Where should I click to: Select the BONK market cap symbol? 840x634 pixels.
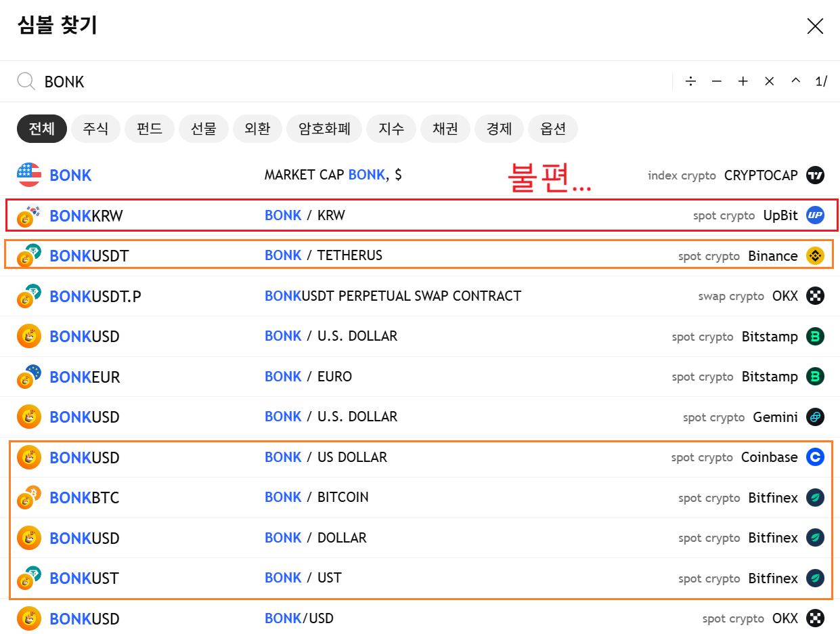click(x=70, y=175)
